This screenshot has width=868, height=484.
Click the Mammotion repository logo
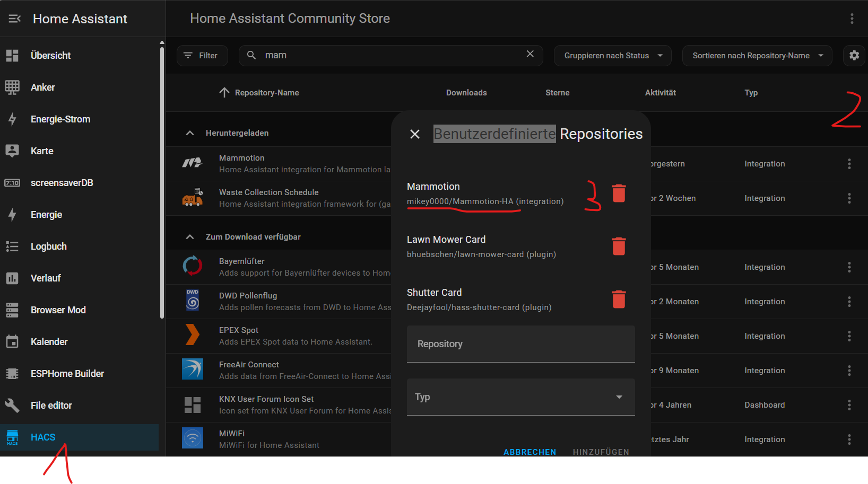point(193,163)
